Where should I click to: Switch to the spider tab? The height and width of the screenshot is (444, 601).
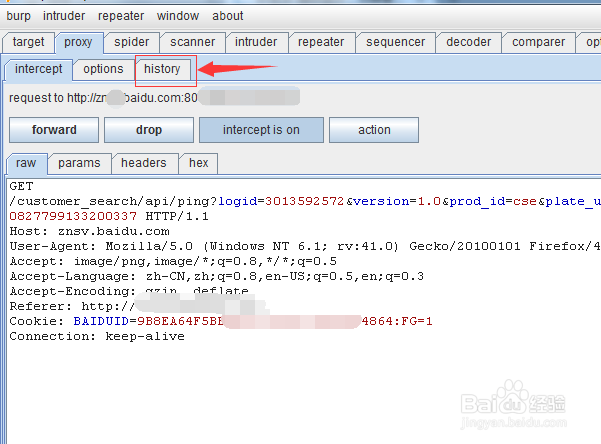tap(131, 42)
